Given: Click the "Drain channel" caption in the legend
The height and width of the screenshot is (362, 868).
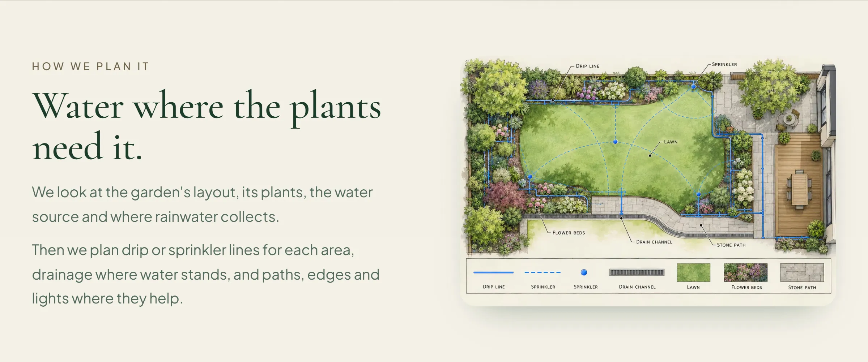Looking at the screenshot, I should point(637,287).
